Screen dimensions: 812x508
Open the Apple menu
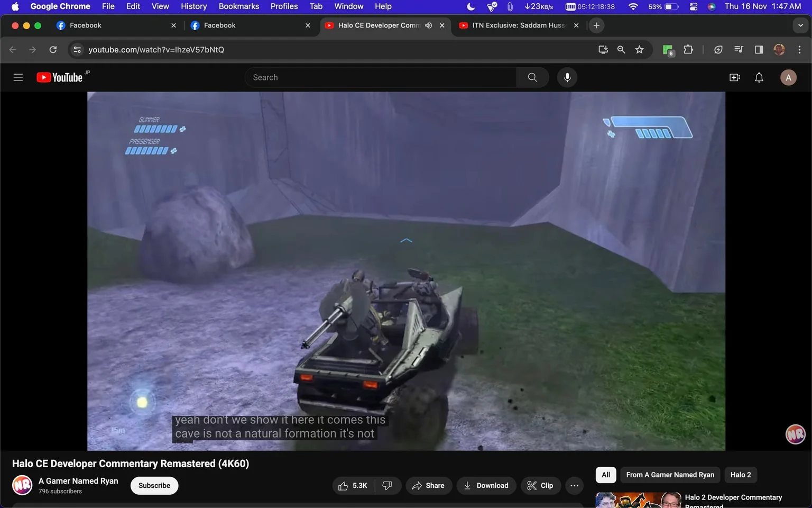pyautogui.click(x=15, y=6)
